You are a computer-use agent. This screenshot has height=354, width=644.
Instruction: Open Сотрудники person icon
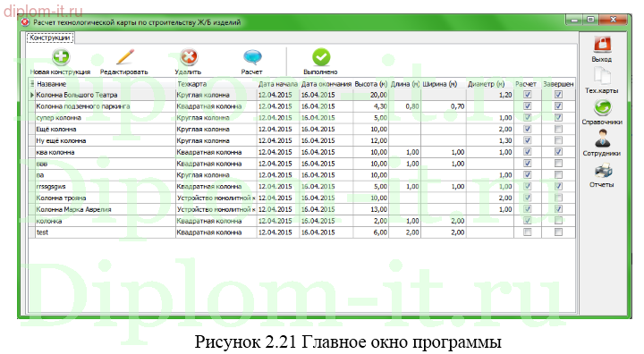click(602, 139)
